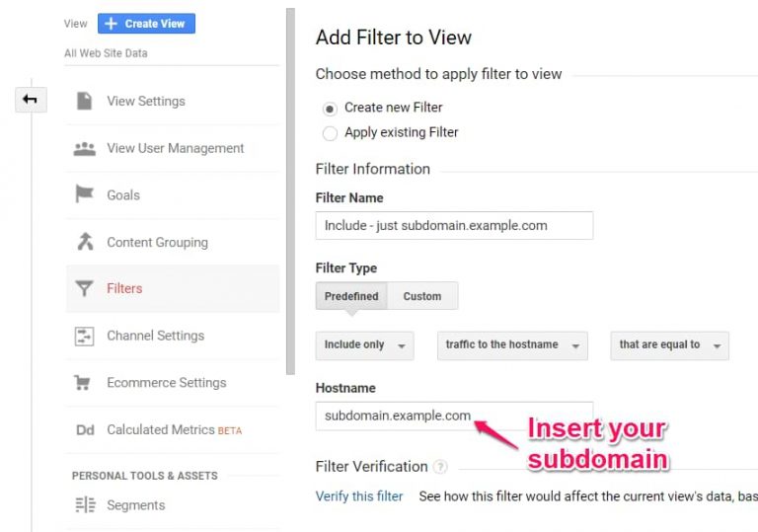This screenshot has width=758, height=532.
Task: Click the Filters funnel icon
Action: click(x=84, y=288)
